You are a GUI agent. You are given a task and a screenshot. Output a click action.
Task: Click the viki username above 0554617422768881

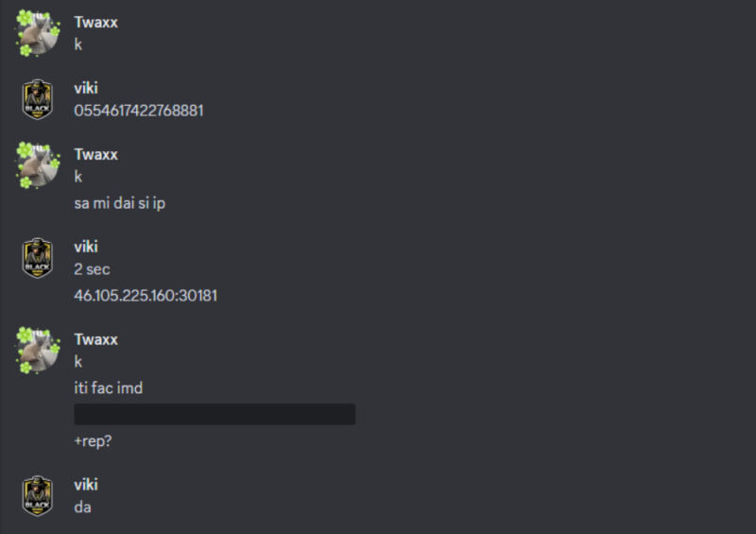(x=86, y=89)
